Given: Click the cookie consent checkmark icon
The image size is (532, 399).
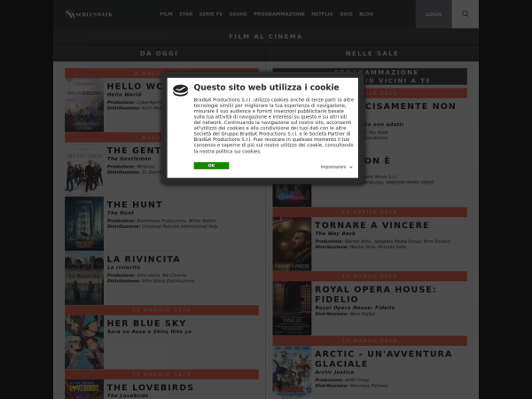Looking at the screenshot, I should click(x=180, y=90).
